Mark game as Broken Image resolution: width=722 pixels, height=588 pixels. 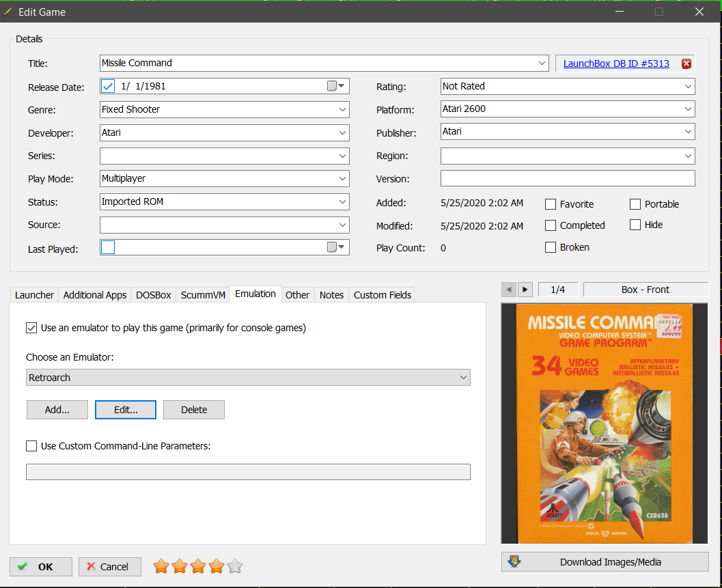click(551, 247)
